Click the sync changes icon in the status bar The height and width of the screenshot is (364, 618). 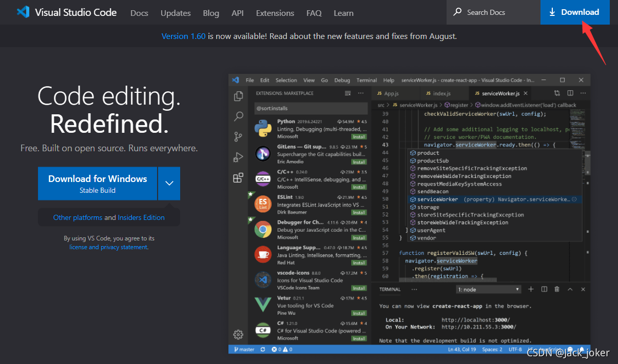click(263, 349)
